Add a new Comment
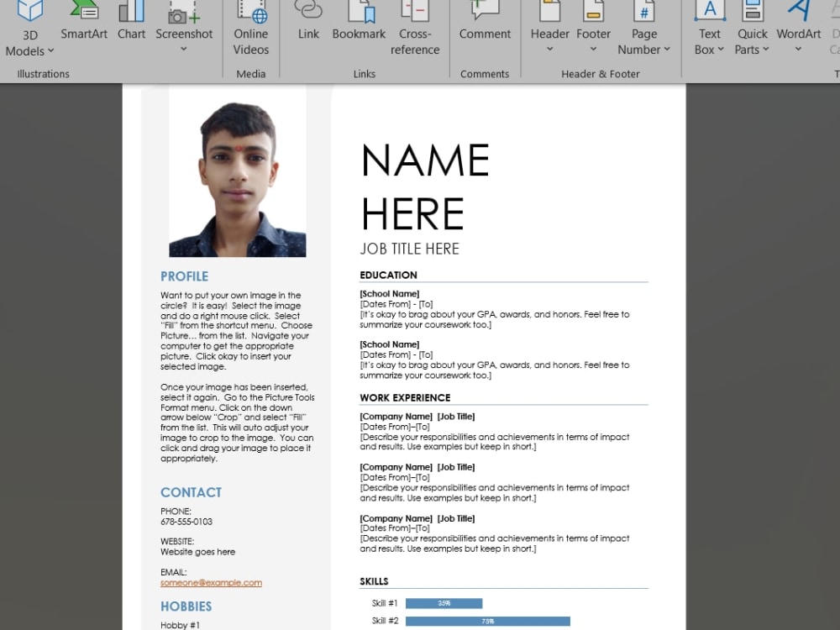The height and width of the screenshot is (630, 840). pyautogui.click(x=485, y=22)
